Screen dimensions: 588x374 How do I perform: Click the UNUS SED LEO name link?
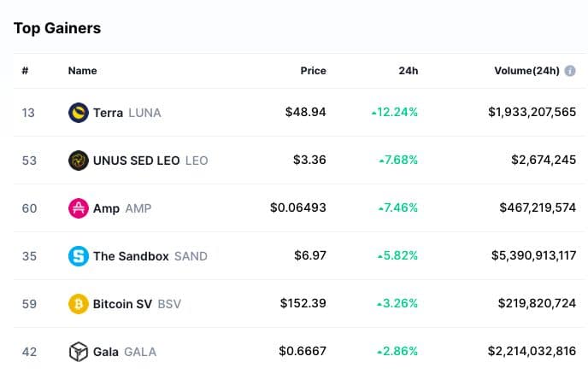137,161
